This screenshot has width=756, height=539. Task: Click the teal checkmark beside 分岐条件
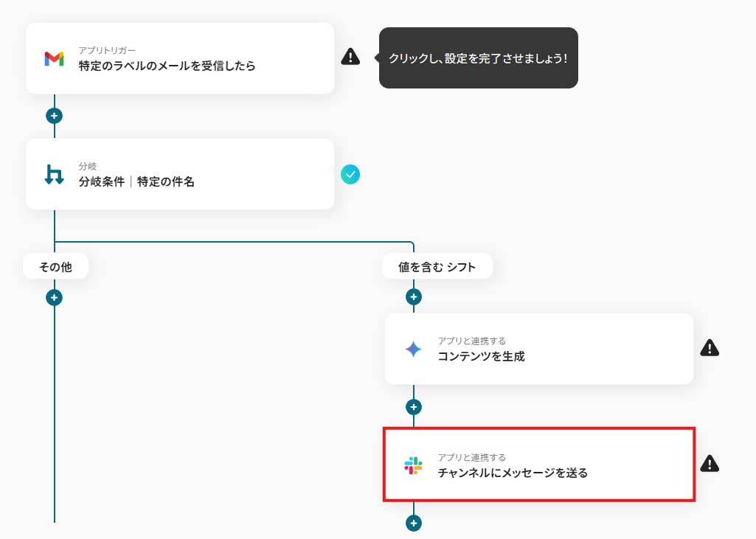pos(350,175)
